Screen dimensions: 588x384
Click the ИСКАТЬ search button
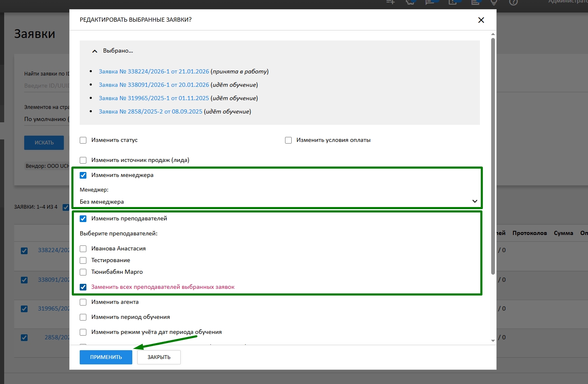(x=44, y=143)
